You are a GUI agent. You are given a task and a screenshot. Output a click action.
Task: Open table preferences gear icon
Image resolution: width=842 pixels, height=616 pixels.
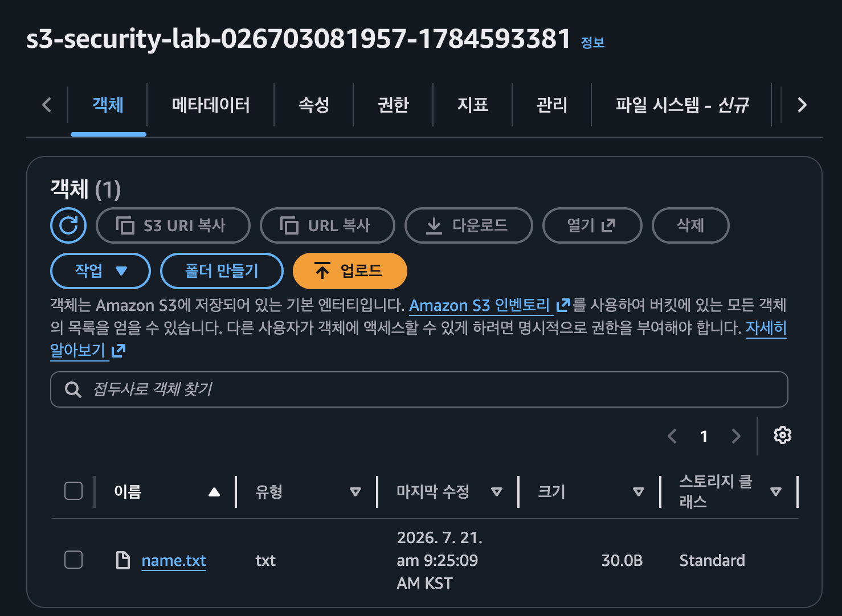pyautogui.click(x=782, y=436)
